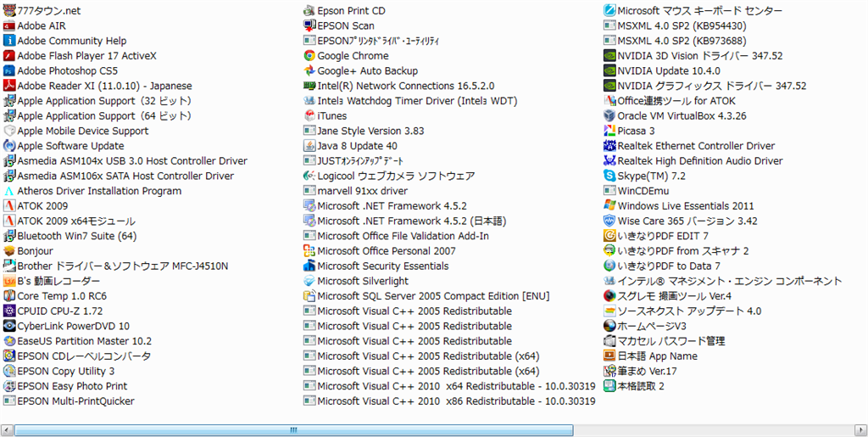Click the left arrow of horizontal scrollbar
Viewport: 868px width, 437px height.
tap(7, 430)
